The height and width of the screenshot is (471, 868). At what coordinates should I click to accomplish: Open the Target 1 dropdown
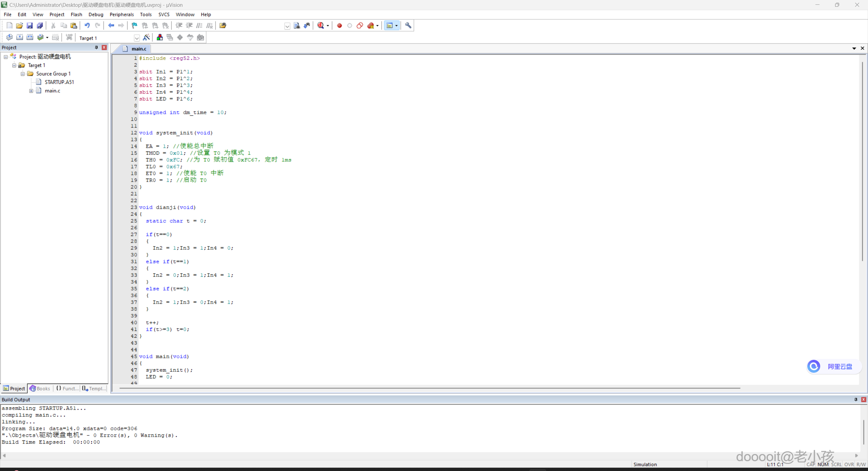(137, 38)
